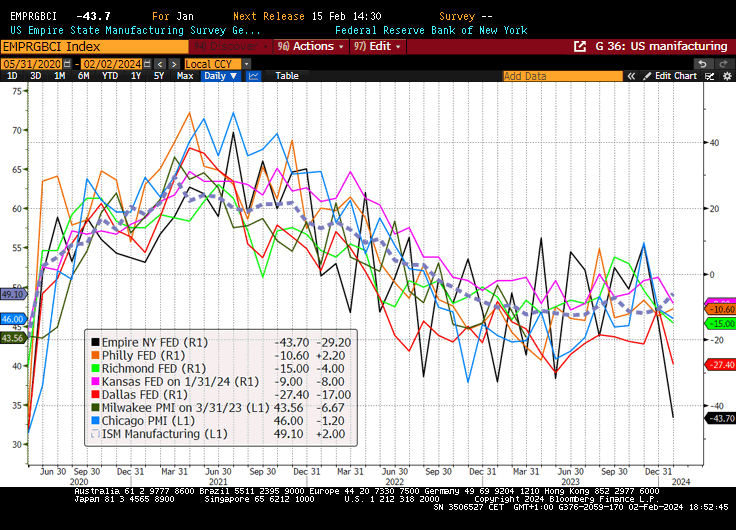Screen dimensions: 736x530
Task: Select the 1M range tab
Action: pyautogui.click(x=60, y=76)
